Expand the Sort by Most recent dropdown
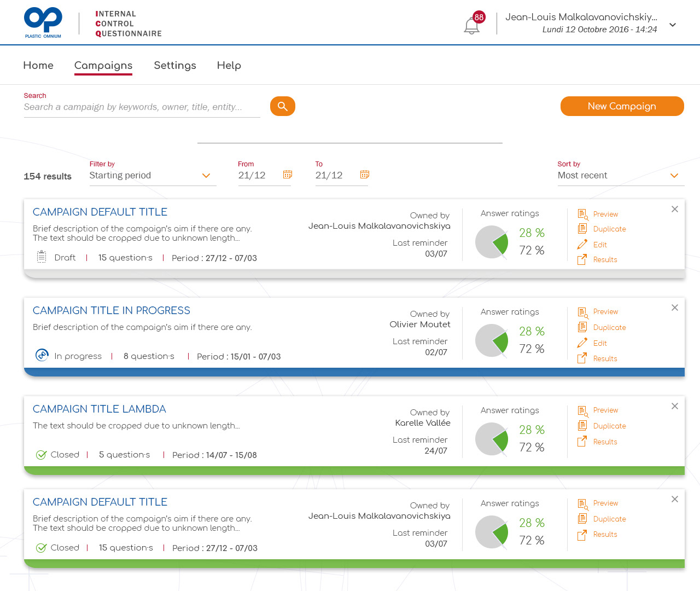The image size is (700, 591). pyautogui.click(x=621, y=176)
